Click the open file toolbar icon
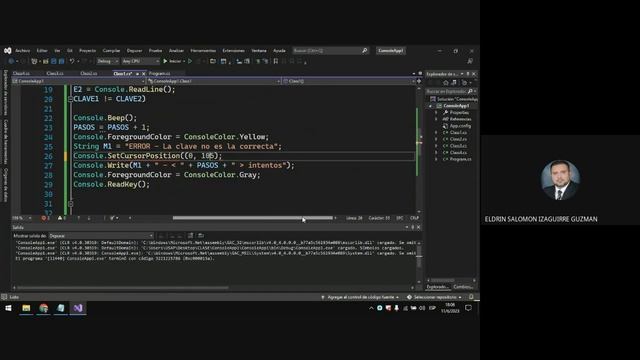 tap(46, 61)
